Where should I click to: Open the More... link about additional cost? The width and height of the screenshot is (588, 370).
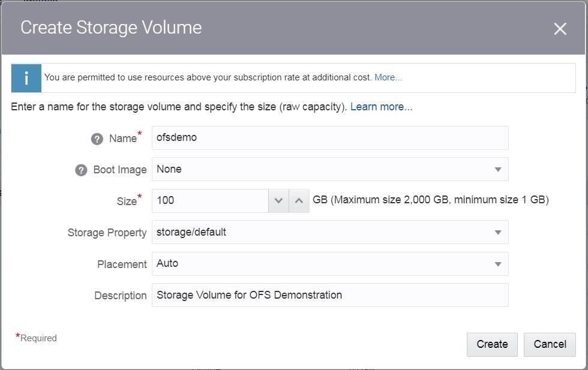388,77
